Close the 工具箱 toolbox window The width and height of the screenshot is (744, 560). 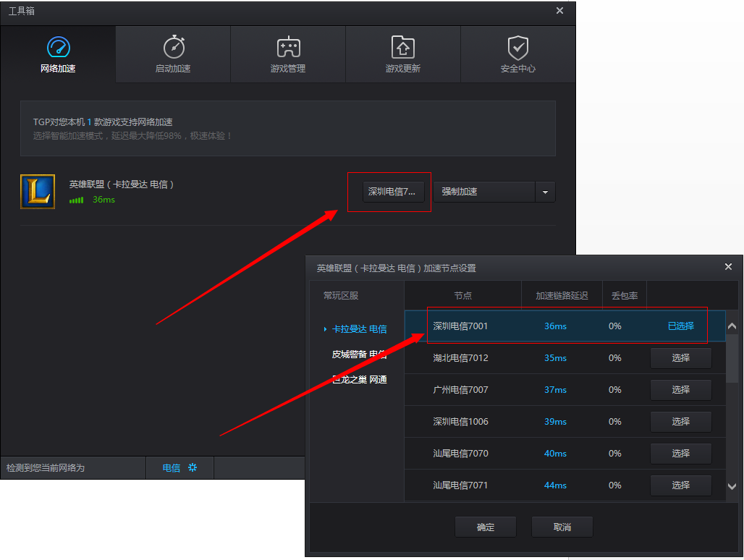(x=560, y=11)
